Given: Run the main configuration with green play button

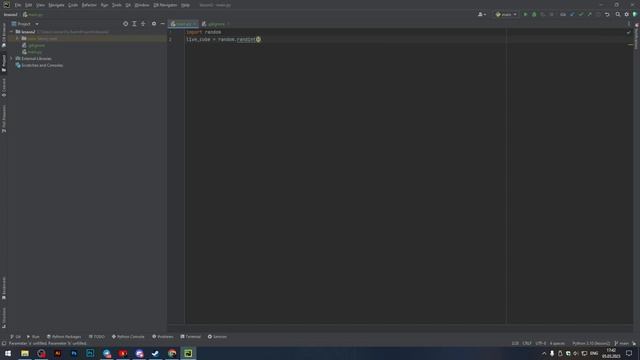Looking at the screenshot, I should 525,14.
